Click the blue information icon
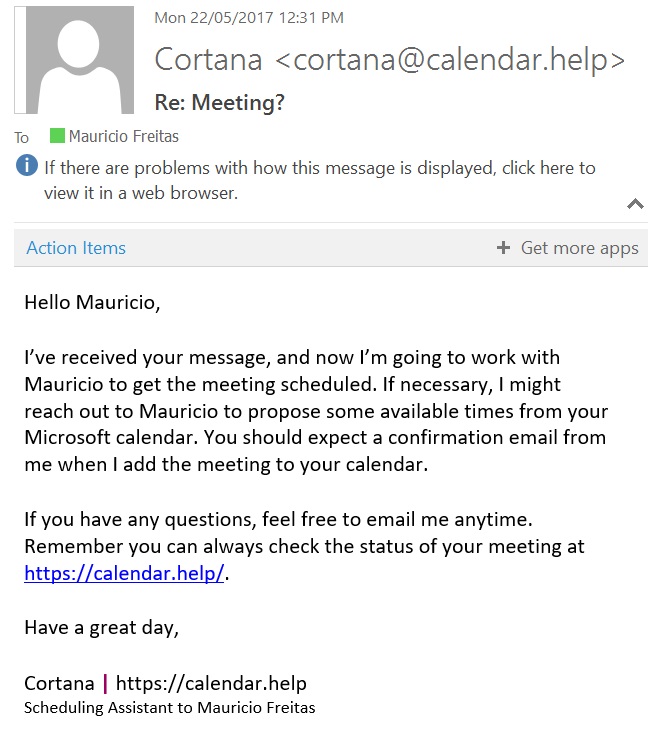Image resolution: width=666 pixels, height=738 pixels. click(x=27, y=166)
